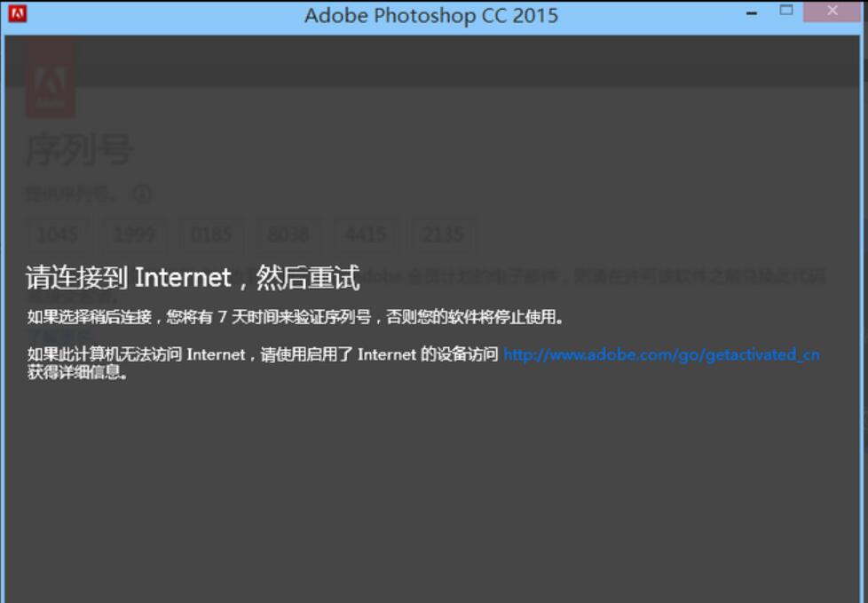Click the text "获得详细信息。"
This screenshot has width=868, height=603.
(x=78, y=373)
